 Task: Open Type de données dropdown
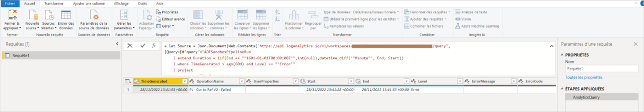(x=361, y=12)
